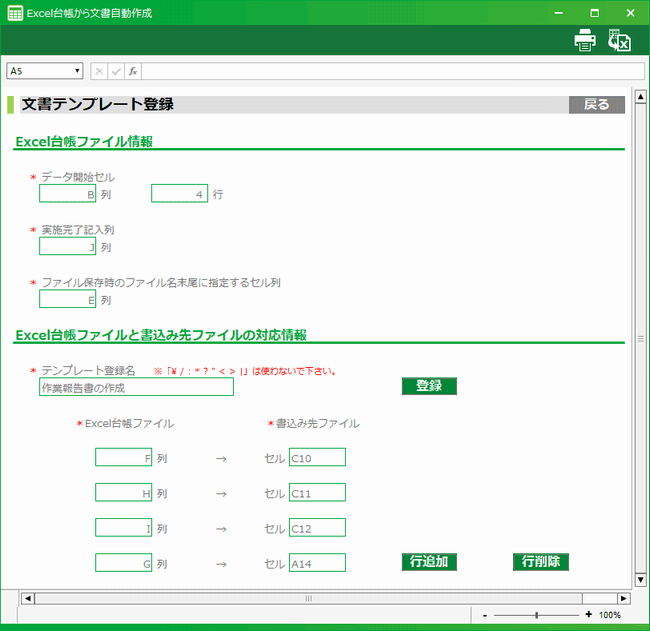Viewport: 650px width, 631px height.
Task: Click the formula cancel X icon
Action: pos(99,71)
